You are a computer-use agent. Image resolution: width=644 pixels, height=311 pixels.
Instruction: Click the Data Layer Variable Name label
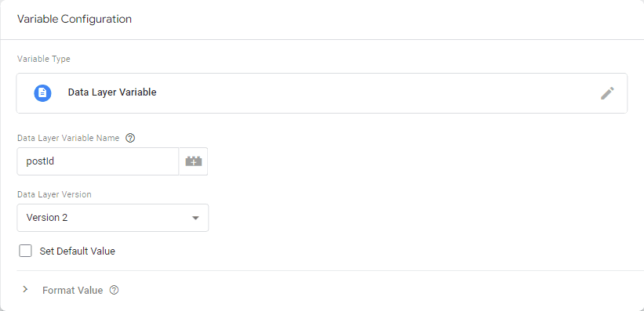click(68, 139)
